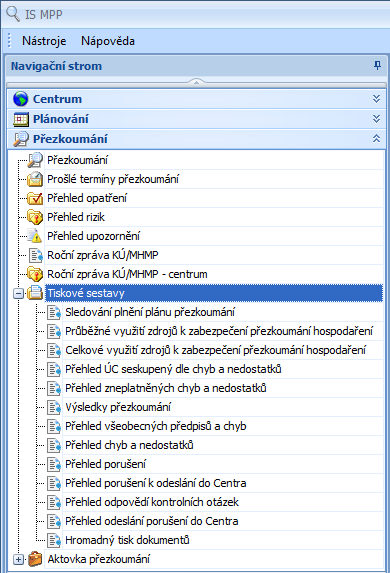Open Prošlé termíny přezkoumání
390x573 pixels.
pyautogui.click(x=113, y=179)
